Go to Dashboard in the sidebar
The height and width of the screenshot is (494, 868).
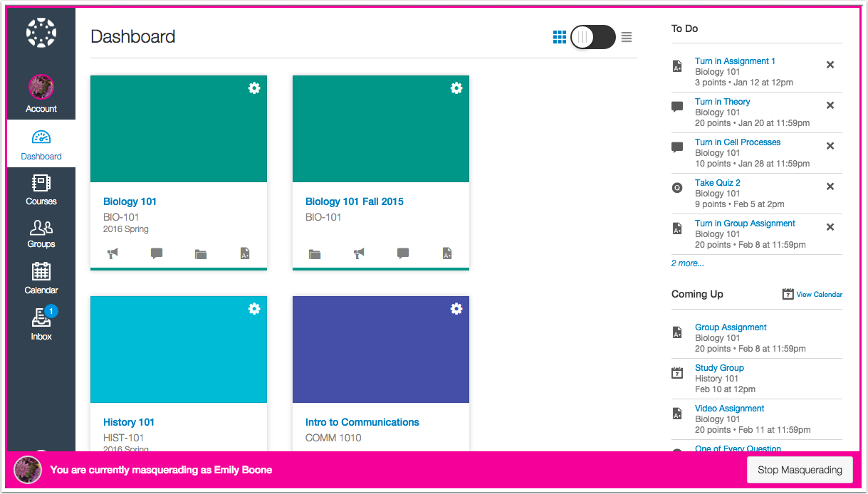[x=41, y=144]
